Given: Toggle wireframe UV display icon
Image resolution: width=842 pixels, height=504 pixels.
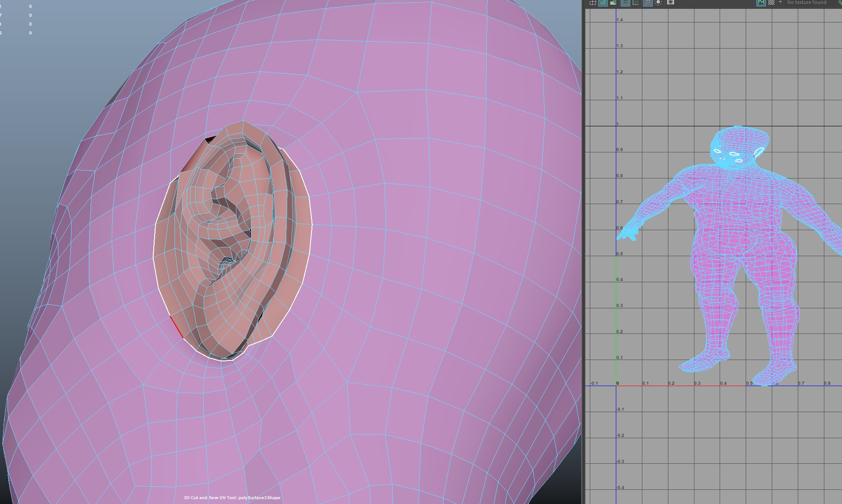Looking at the screenshot, I should [x=592, y=2].
